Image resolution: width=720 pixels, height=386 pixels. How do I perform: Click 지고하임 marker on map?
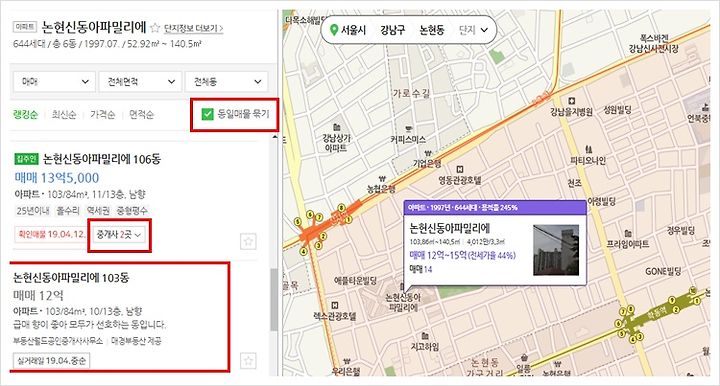point(425,342)
